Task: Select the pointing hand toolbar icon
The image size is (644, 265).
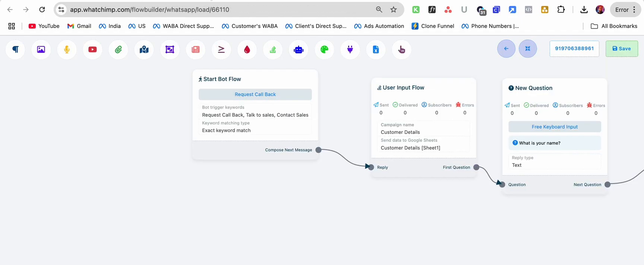Action: point(402,49)
